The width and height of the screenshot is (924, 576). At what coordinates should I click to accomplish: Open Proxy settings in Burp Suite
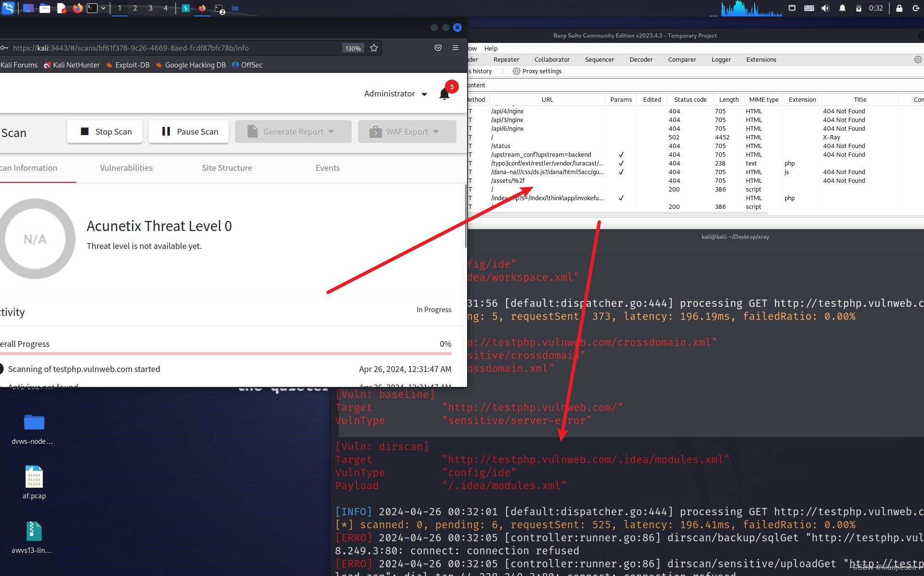(x=537, y=71)
